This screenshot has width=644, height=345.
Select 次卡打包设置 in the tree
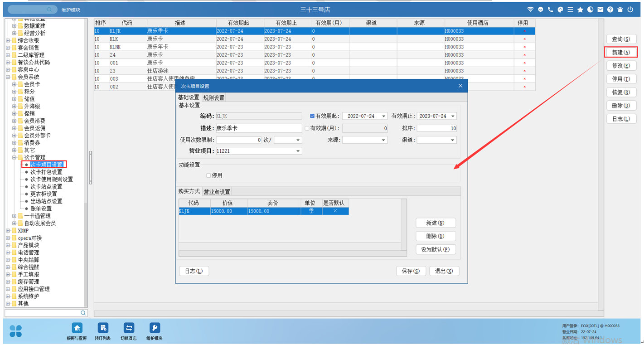pyautogui.click(x=46, y=172)
